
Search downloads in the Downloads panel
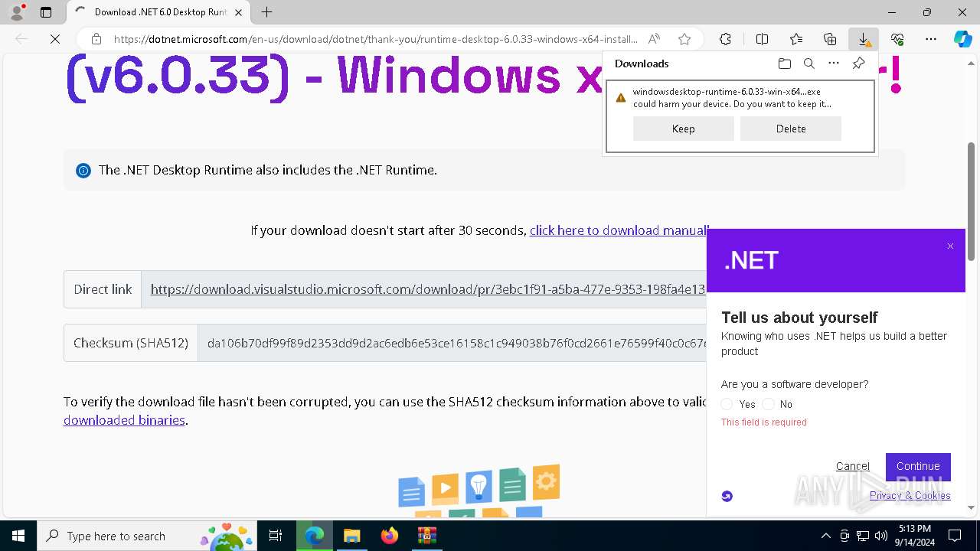pyautogui.click(x=808, y=64)
